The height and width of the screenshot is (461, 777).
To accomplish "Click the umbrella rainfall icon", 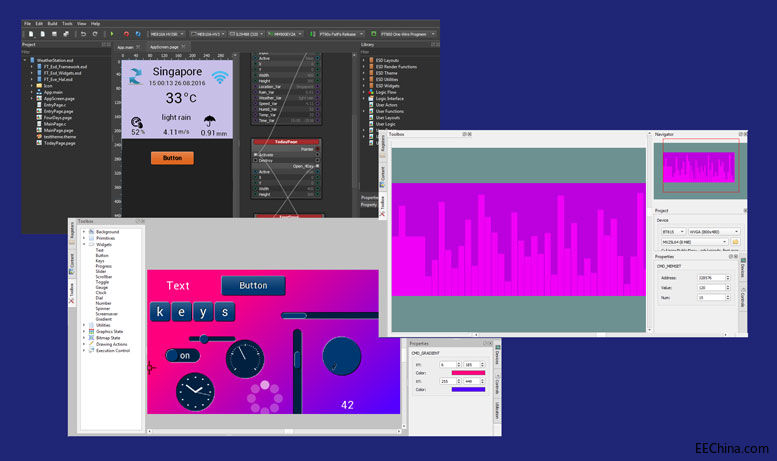I will coord(208,124).
